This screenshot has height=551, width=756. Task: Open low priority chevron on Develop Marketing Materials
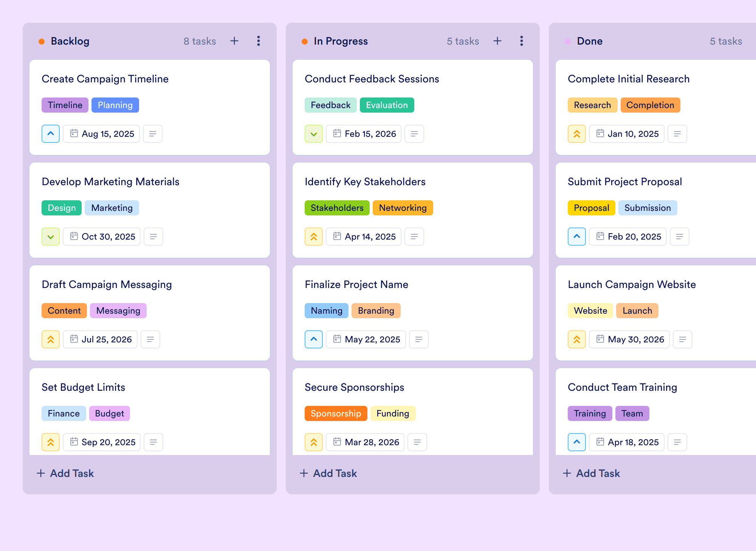pos(51,237)
